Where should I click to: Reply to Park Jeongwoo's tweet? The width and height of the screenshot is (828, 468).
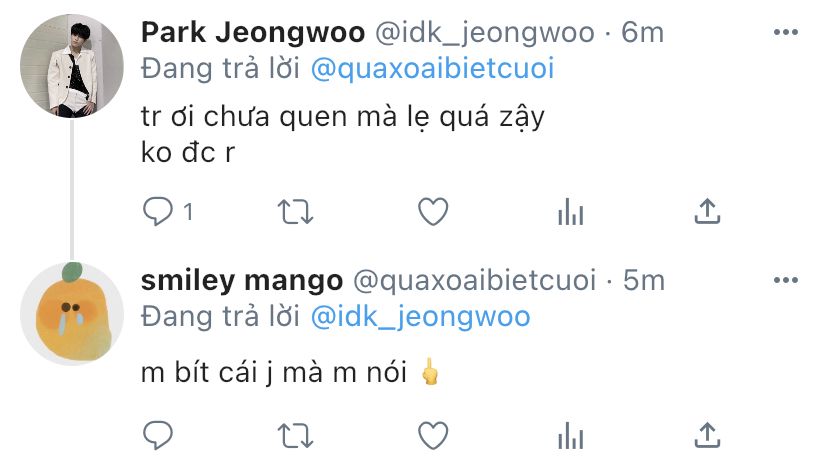pos(158,212)
